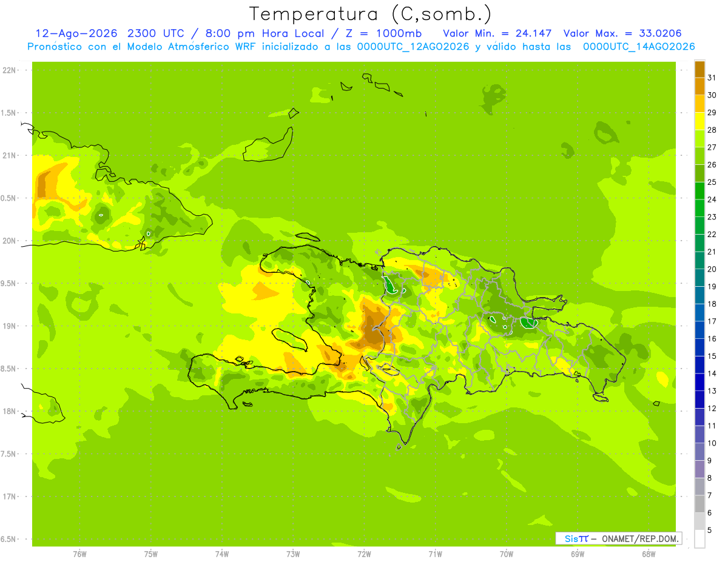The image size is (728, 562).
Task: Select the green legend block between 26 and 27
Action: coord(699,156)
